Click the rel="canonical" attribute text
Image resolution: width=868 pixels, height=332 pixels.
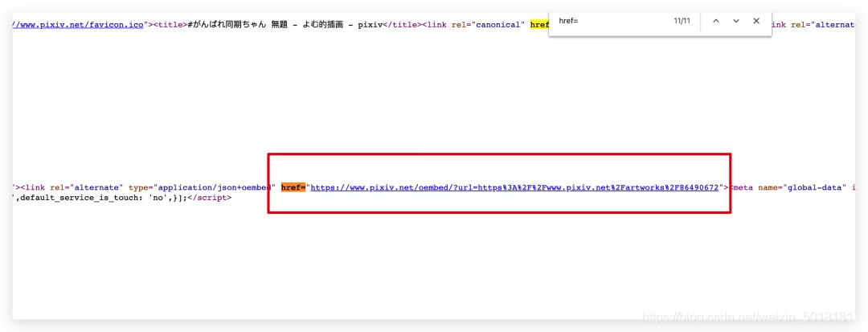tap(489, 25)
